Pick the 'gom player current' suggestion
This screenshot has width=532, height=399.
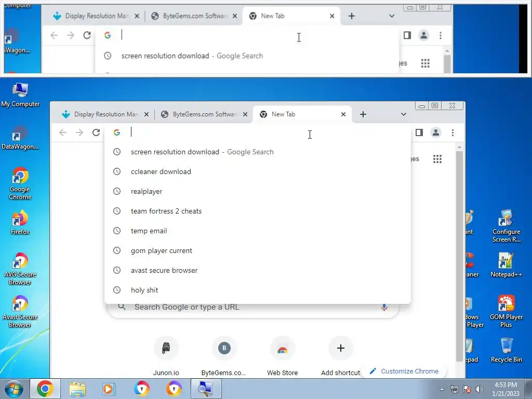(258, 251)
